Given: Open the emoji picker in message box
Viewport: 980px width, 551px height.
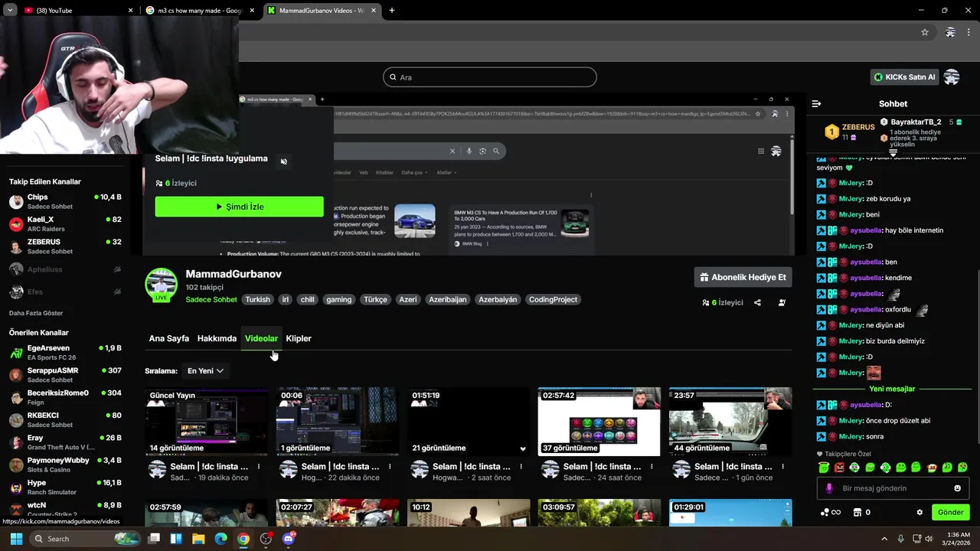Looking at the screenshot, I should [957, 488].
